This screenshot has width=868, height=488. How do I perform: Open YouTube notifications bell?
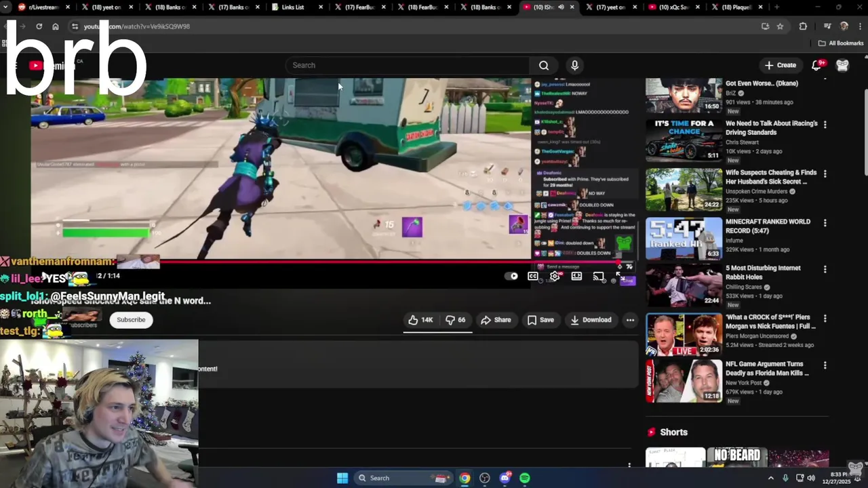click(816, 65)
